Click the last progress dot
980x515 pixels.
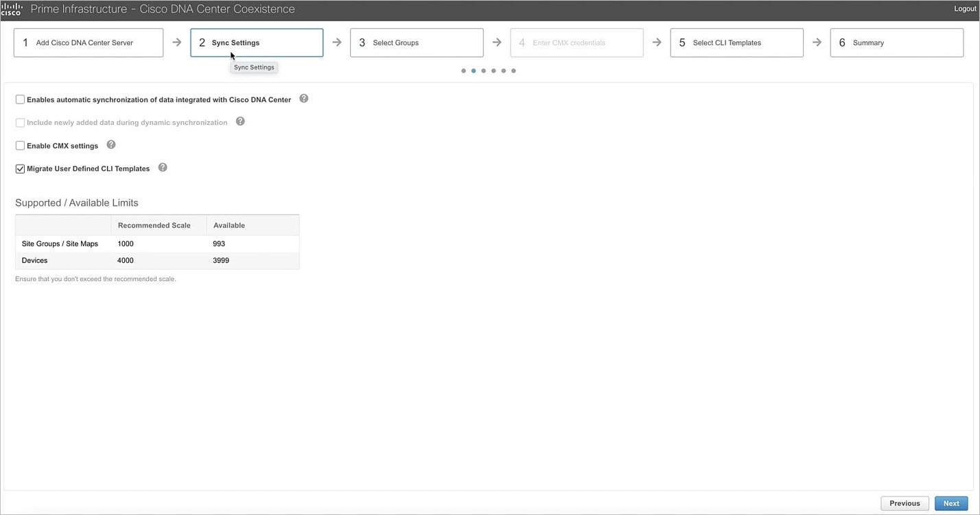pyautogui.click(x=513, y=71)
